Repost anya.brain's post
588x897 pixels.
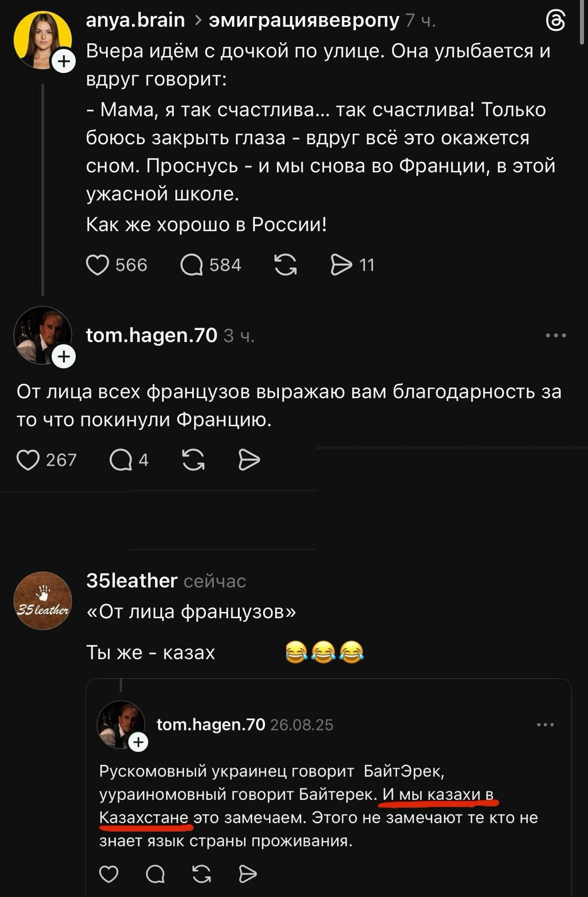285,265
